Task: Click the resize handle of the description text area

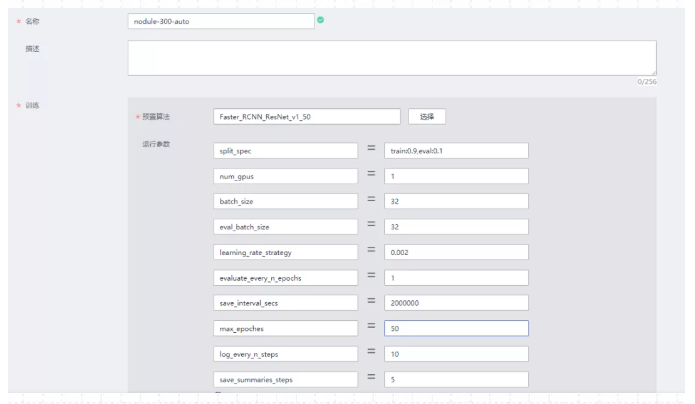Action: pyautogui.click(x=654, y=72)
